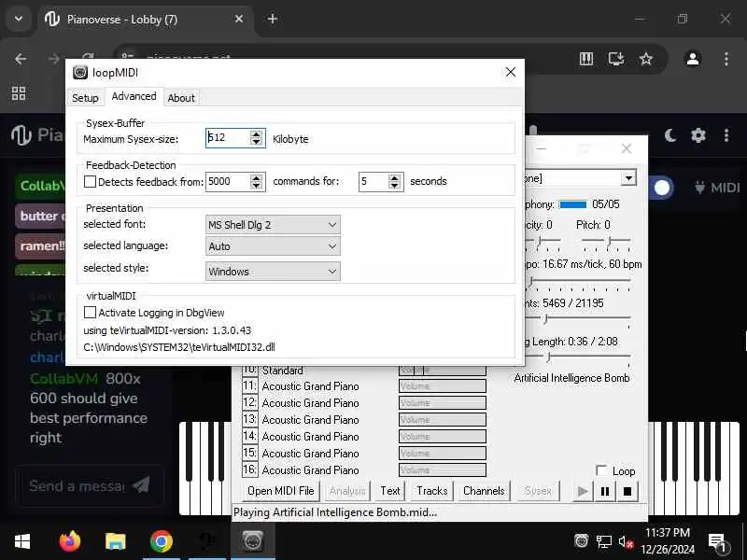
Task: Enable the Loop checkbox in MIDI player
Action: click(x=601, y=471)
